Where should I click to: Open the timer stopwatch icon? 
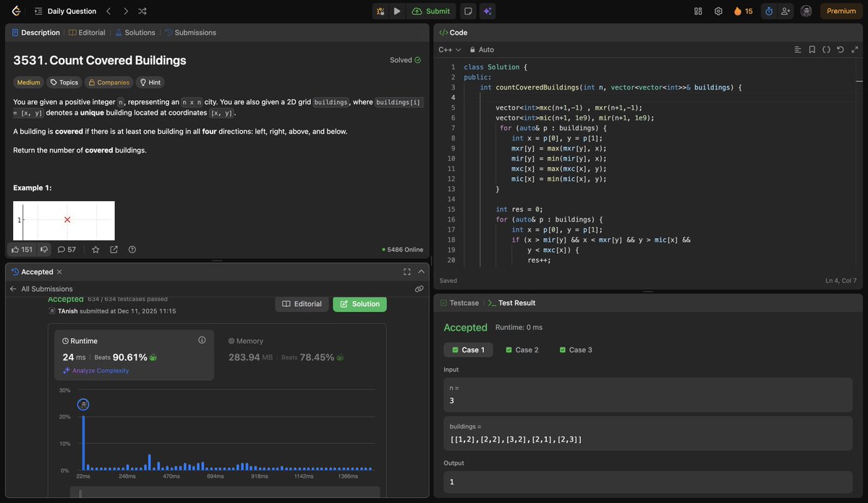coord(769,10)
